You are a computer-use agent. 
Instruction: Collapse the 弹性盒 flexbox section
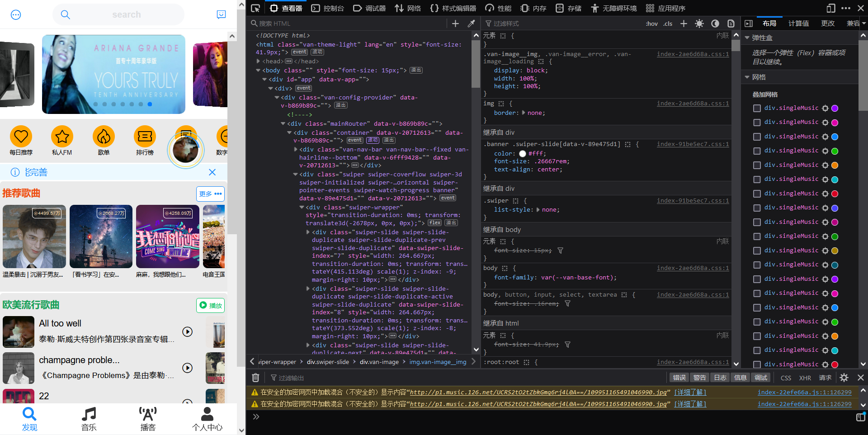pos(747,38)
